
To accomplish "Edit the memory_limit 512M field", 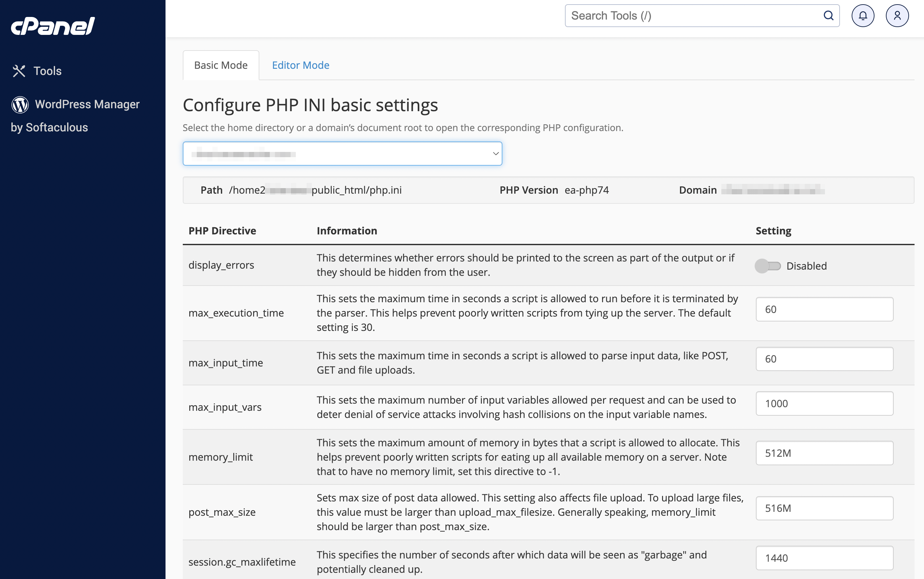I will pyautogui.click(x=824, y=453).
